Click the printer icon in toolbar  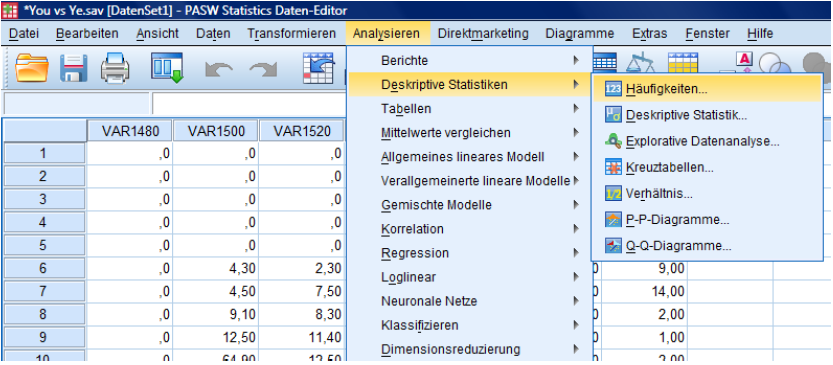click(115, 67)
